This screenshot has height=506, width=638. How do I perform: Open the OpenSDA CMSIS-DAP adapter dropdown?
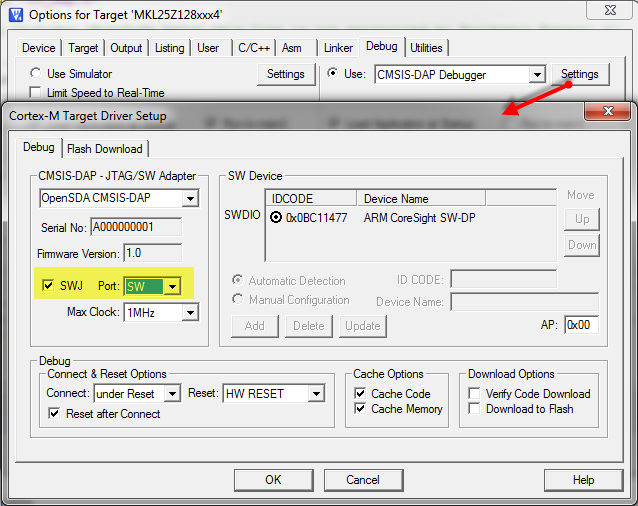(190, 199)
